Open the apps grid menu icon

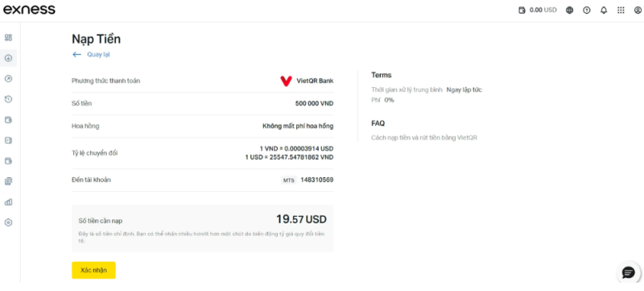pos(621,10)
